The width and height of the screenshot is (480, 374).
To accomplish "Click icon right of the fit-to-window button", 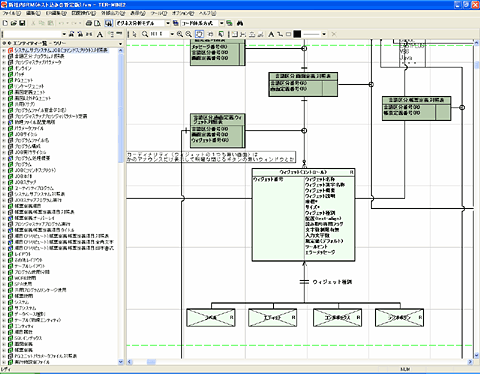I will coord(210,34).
